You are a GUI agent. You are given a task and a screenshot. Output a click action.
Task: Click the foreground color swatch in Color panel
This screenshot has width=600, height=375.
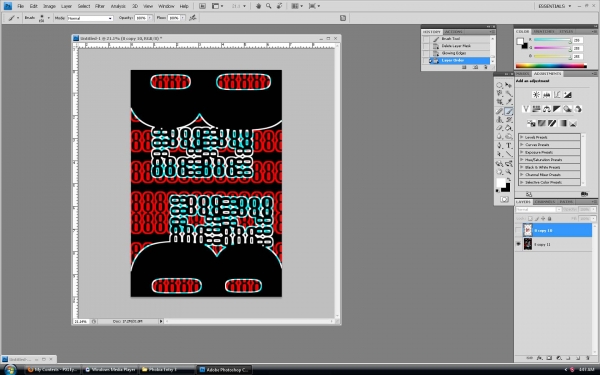[x=520, y=41]
